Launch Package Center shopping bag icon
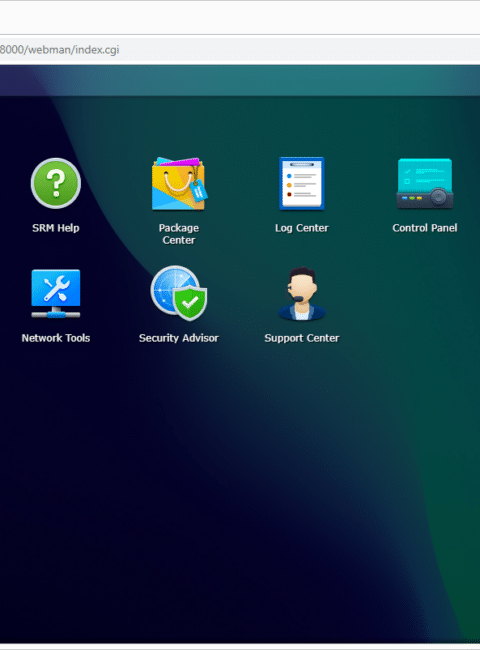 click(x=179, y=184)
